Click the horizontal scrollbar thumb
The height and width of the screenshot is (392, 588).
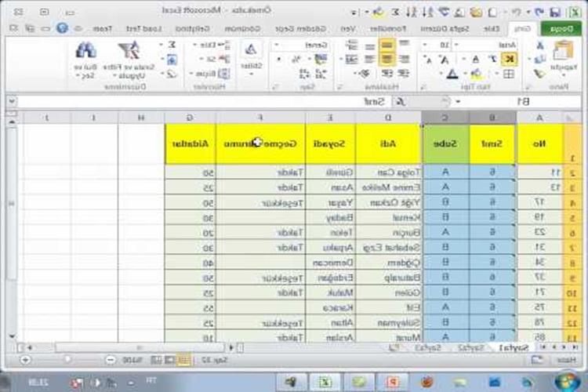[x=140, y=348]
